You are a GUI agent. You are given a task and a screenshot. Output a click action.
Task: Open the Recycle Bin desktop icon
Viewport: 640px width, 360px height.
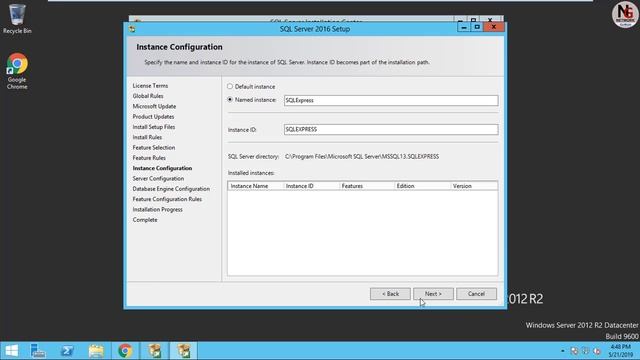click(17, 18)
